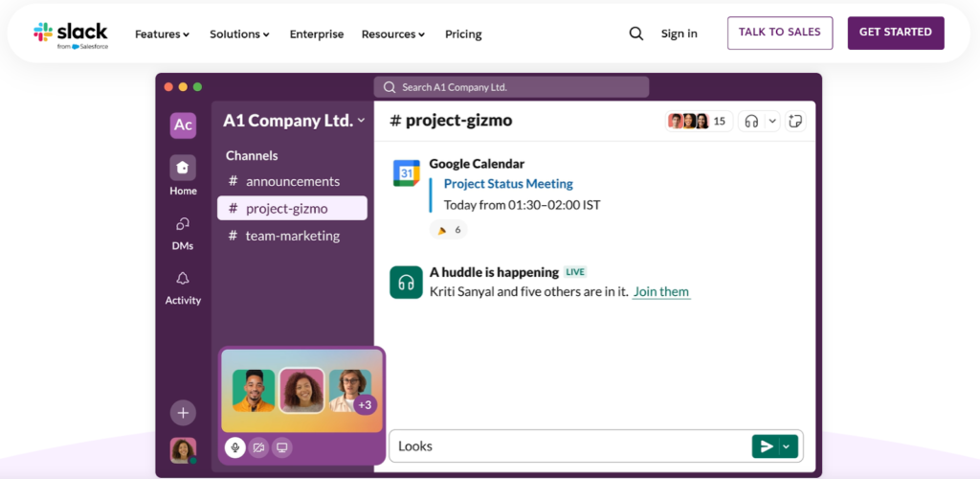Open the Resources dropdown menu

393,34
